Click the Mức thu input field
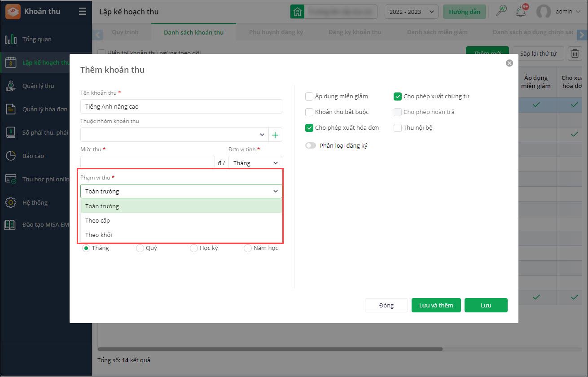The height and width of the screenshot is (377, 588). click(x=148, y=162)
